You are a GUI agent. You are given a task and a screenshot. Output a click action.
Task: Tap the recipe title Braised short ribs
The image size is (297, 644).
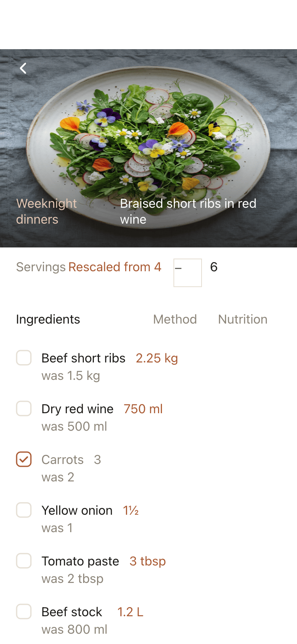pyautogui.click(x=188, y=211)
